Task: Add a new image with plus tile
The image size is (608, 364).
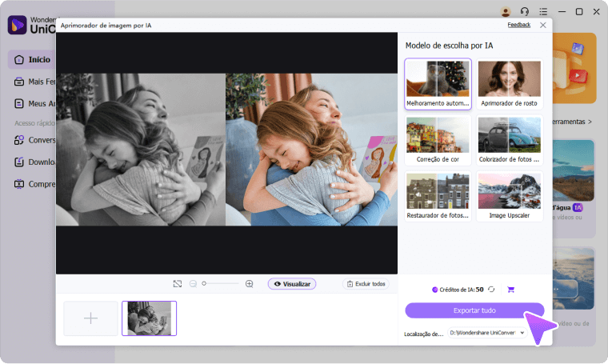Action: tap(90, 318)
